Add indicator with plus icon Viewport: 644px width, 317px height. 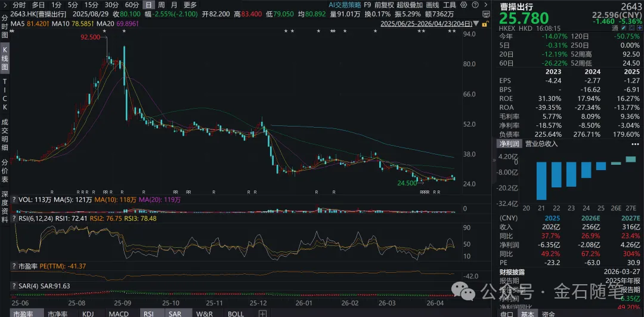coord(263,313)
